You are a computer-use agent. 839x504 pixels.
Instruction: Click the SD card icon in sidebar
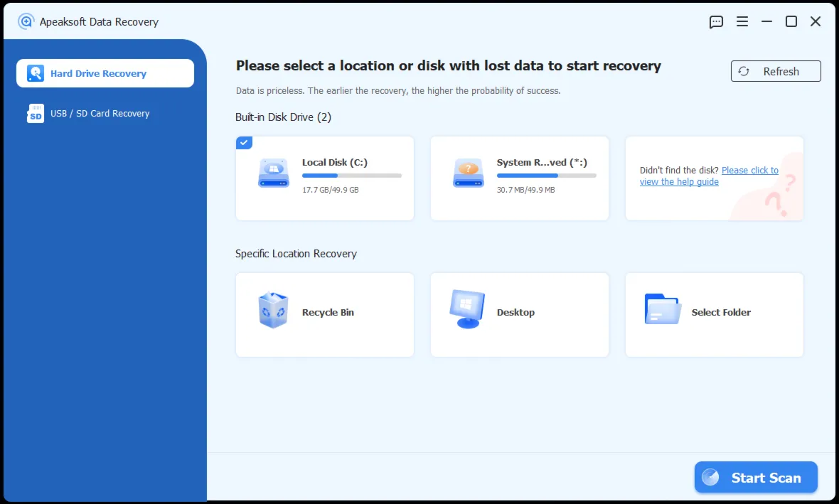pos(36,114)
